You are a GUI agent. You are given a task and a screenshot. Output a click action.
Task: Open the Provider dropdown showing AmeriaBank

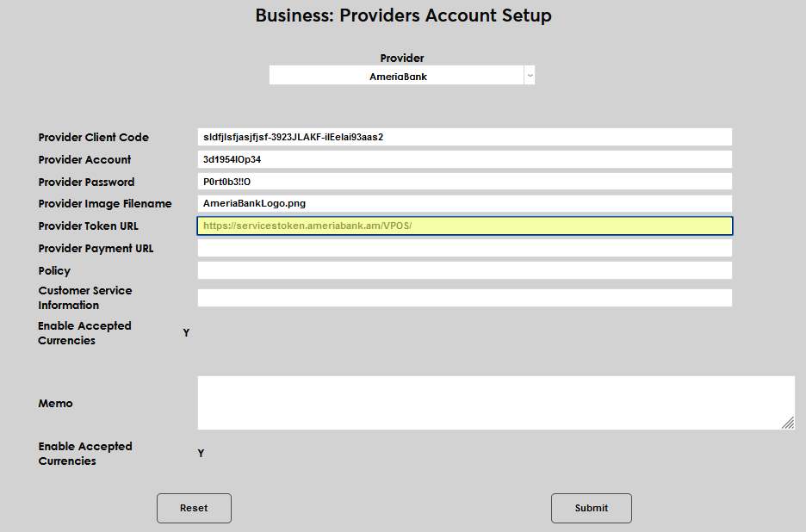(397, 76)
